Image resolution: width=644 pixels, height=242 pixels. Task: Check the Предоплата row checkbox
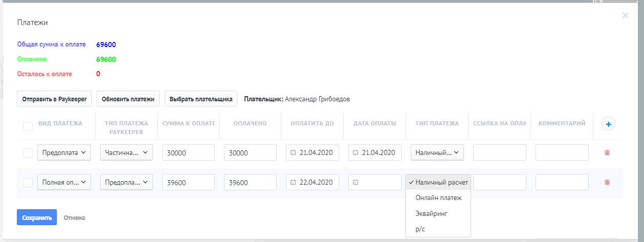pyautogui.click(x=29, y=152)
